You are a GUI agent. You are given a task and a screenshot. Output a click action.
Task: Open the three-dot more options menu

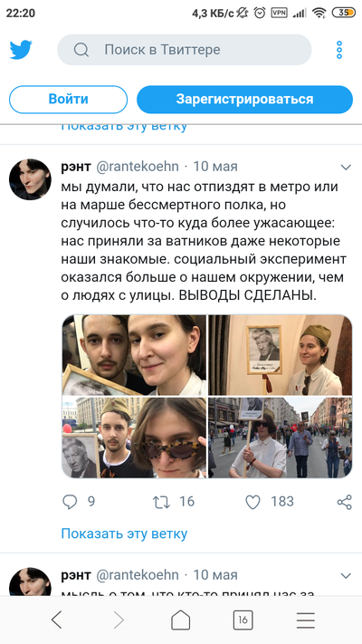pyautogui.click(x=339, y=50)
